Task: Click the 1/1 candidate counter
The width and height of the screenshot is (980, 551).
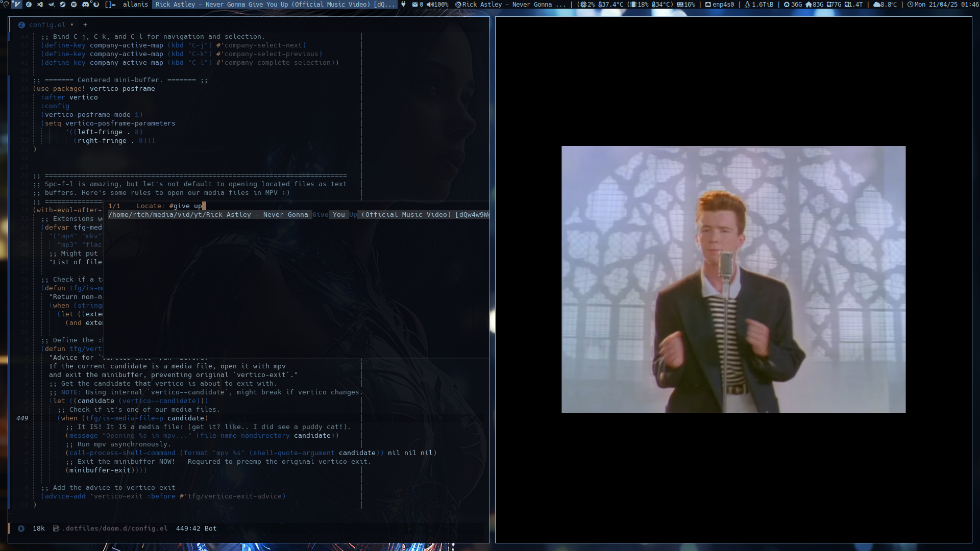Action: pos(114,206)
